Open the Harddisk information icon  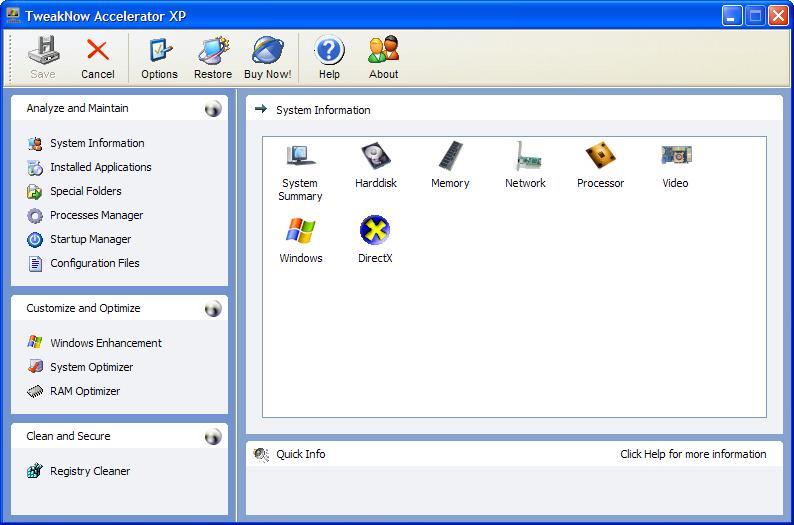(x=375, y=156)
